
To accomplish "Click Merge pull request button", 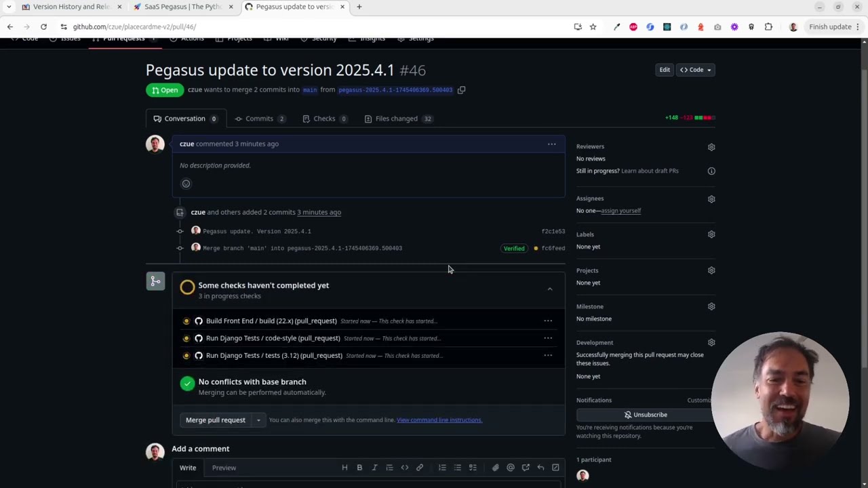I will (x=216, y=420).
